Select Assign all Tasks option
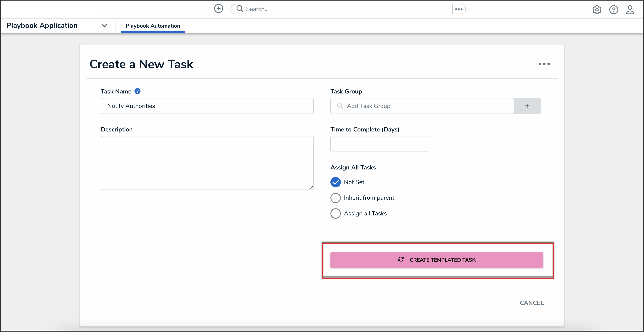 335,213
